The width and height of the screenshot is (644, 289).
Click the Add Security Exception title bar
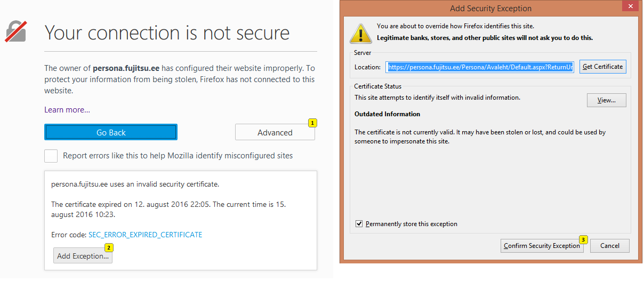coord(490,8)
